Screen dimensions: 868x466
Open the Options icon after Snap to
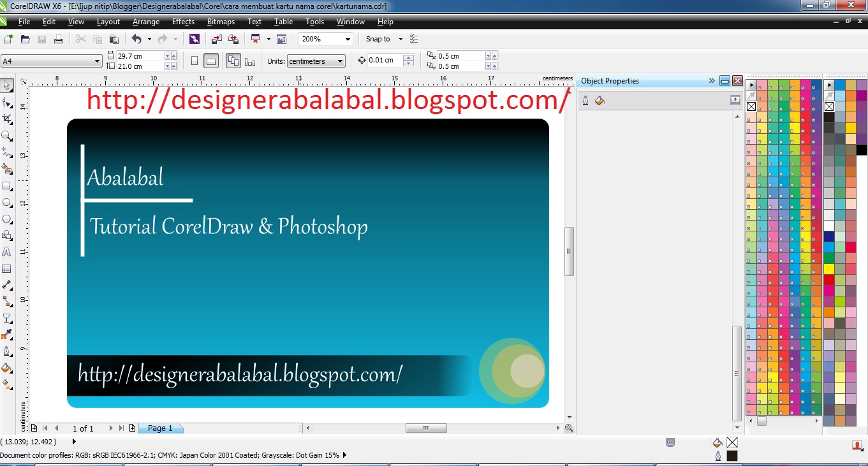click(x=414, y=39)
